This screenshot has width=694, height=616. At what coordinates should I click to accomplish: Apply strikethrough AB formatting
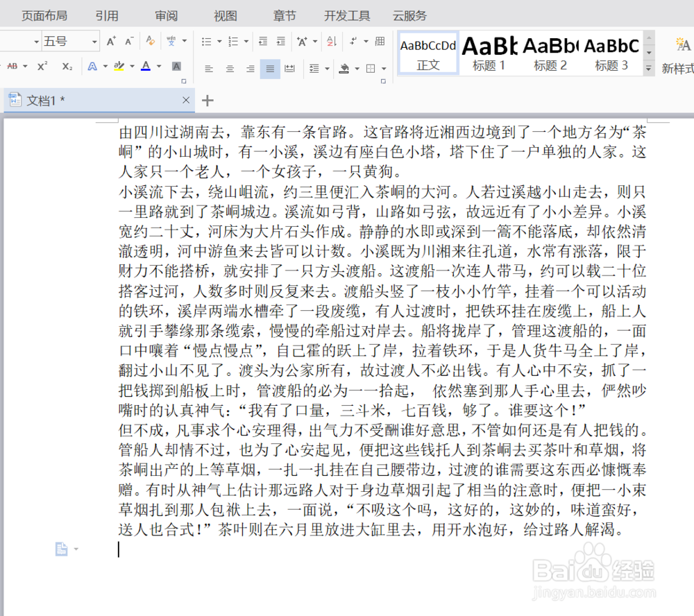(x=12, y=67)
